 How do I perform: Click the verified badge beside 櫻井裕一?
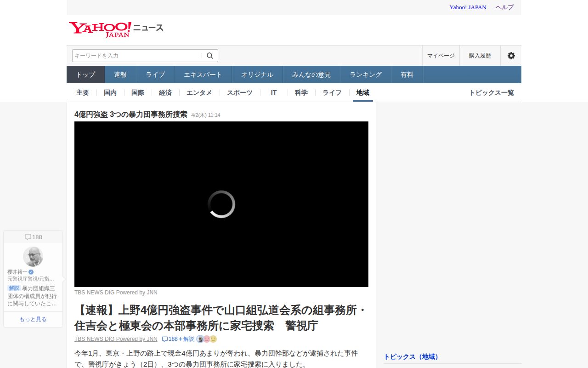[31, 271]
